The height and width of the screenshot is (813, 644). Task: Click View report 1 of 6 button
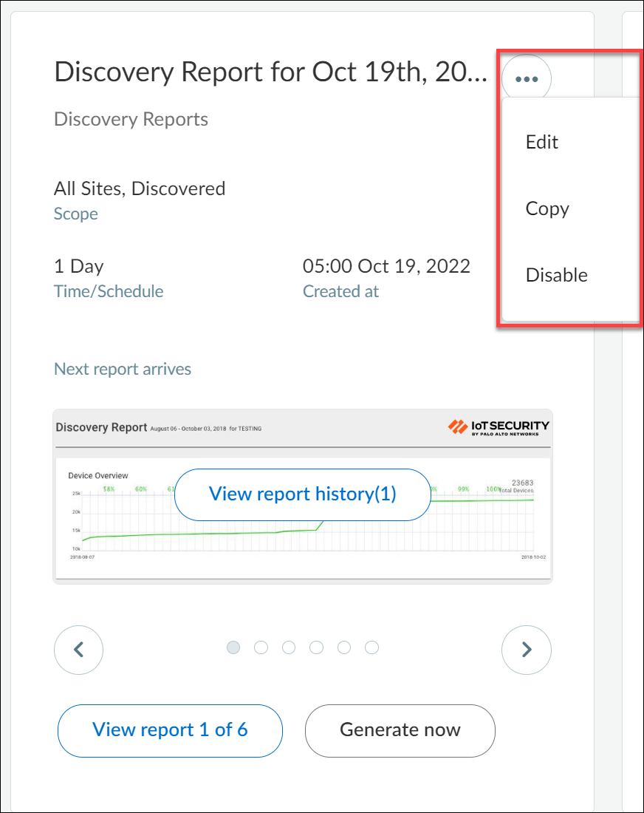click(x=170, y=730)
